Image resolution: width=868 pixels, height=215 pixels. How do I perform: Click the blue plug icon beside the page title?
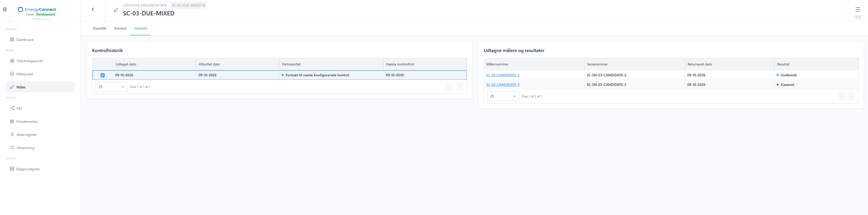116,10
